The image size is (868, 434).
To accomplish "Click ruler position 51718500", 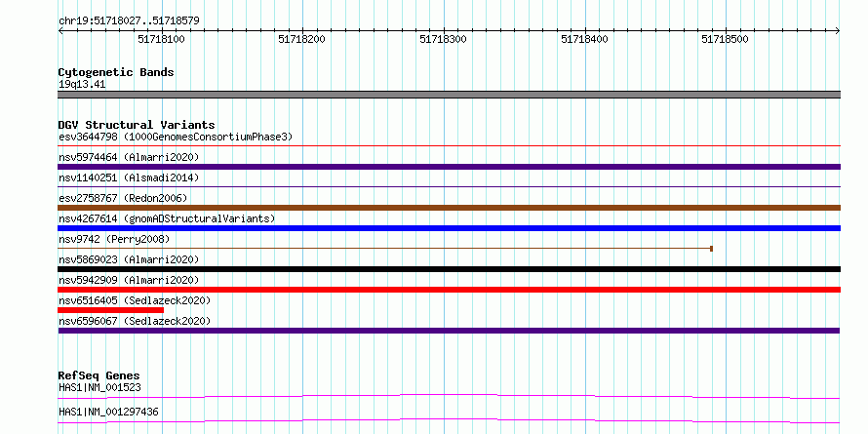I will pyautogui.click(x=725, y=39).
